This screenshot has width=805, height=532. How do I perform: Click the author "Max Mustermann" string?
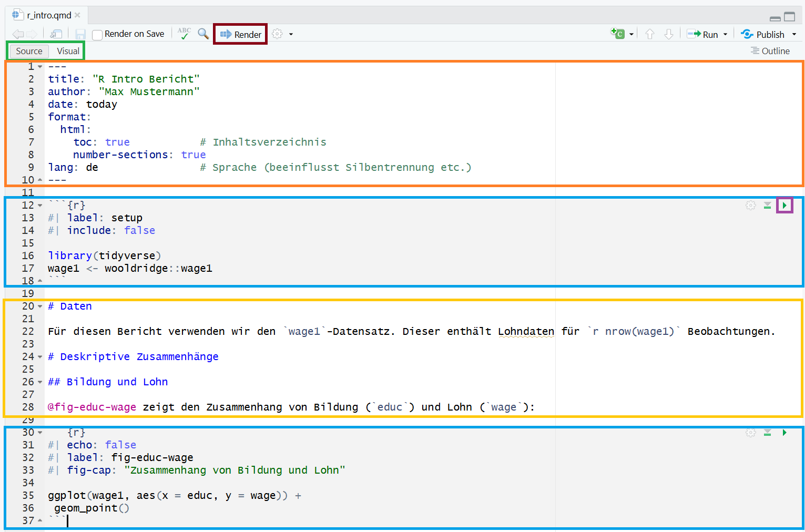[149, 91]
